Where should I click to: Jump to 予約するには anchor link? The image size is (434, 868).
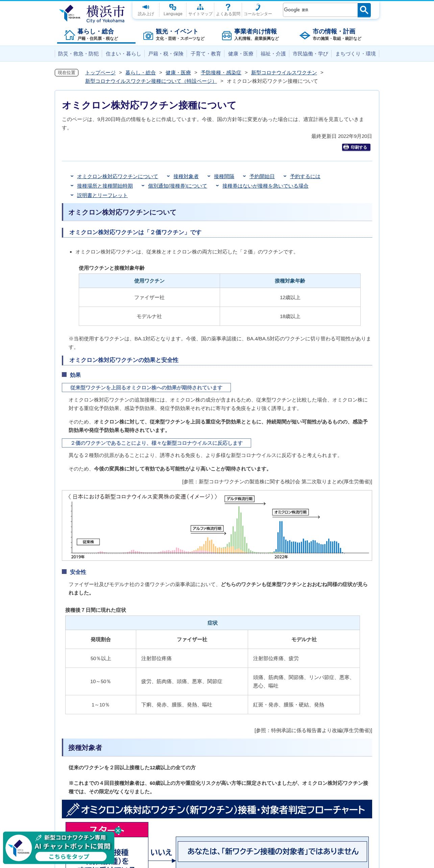[305, 176]
